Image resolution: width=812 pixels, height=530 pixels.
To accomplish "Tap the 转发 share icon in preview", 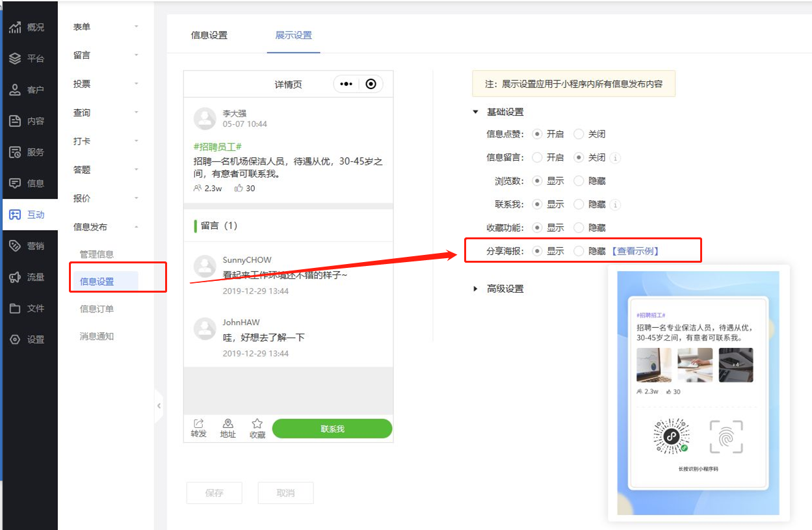I will pos(199,423).
